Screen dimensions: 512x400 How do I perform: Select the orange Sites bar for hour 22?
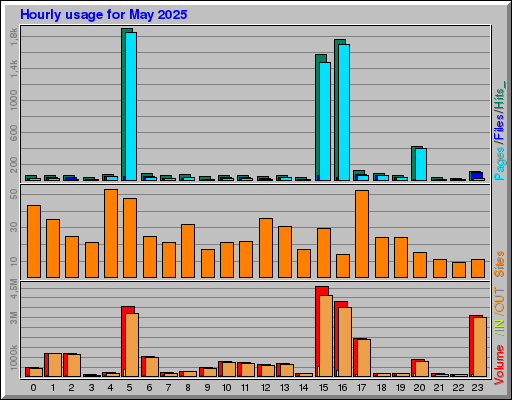pos(459,270)
